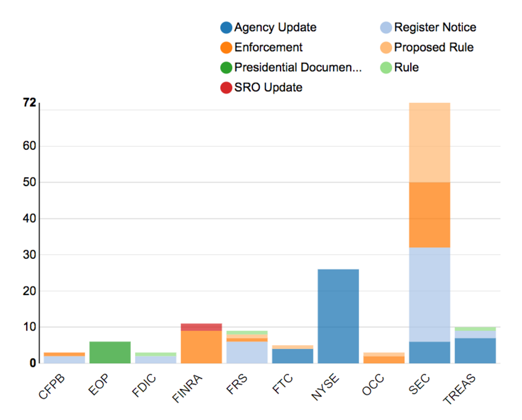
Task: Click the 'SEC' x-axis label
Action: click(x=419, y=384)
